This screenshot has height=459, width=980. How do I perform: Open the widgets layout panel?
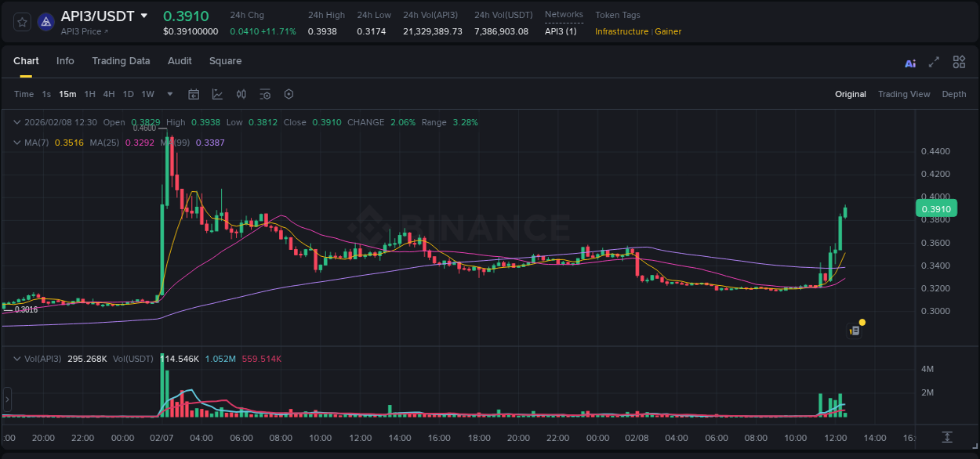point(959,62)
